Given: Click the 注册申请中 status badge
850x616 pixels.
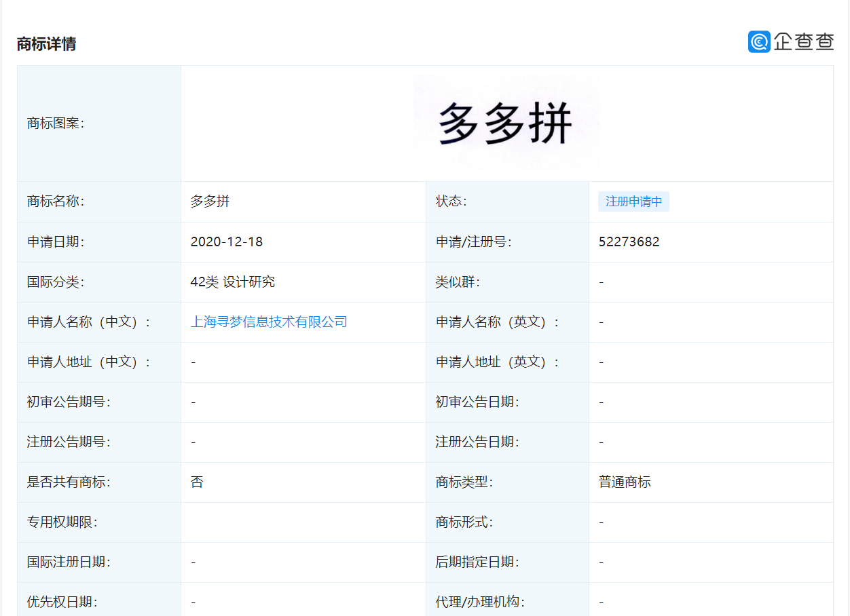Looking at the screenshot, I should pos(633,201).
